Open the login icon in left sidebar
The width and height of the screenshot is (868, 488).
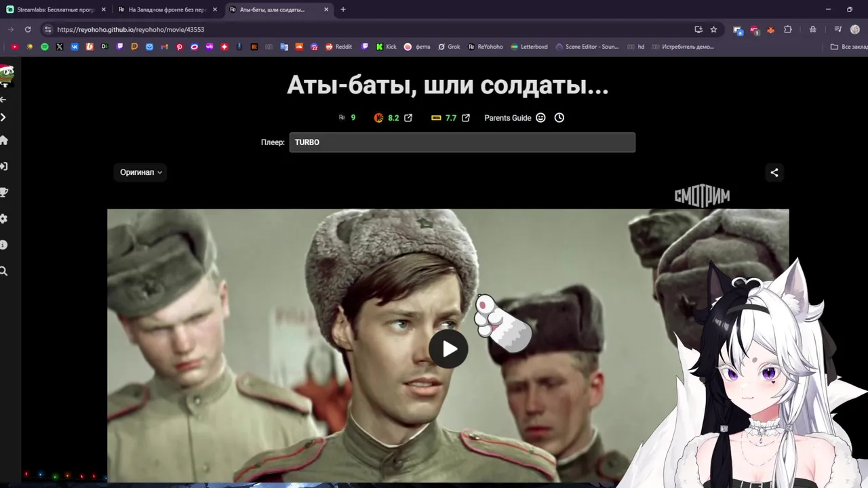pyautogui.click(x=3, y=166)
